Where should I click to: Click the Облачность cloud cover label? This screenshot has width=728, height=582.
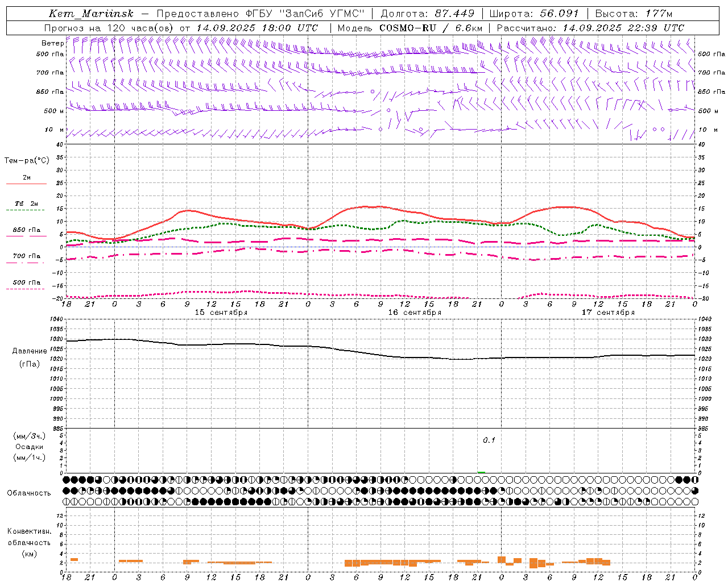[x=29, y=493]
